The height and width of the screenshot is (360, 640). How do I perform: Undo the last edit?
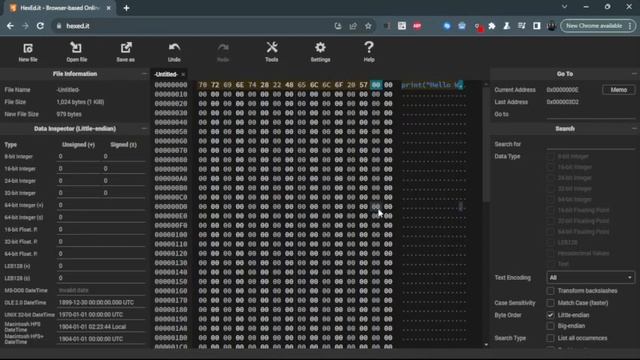(174, 52)
